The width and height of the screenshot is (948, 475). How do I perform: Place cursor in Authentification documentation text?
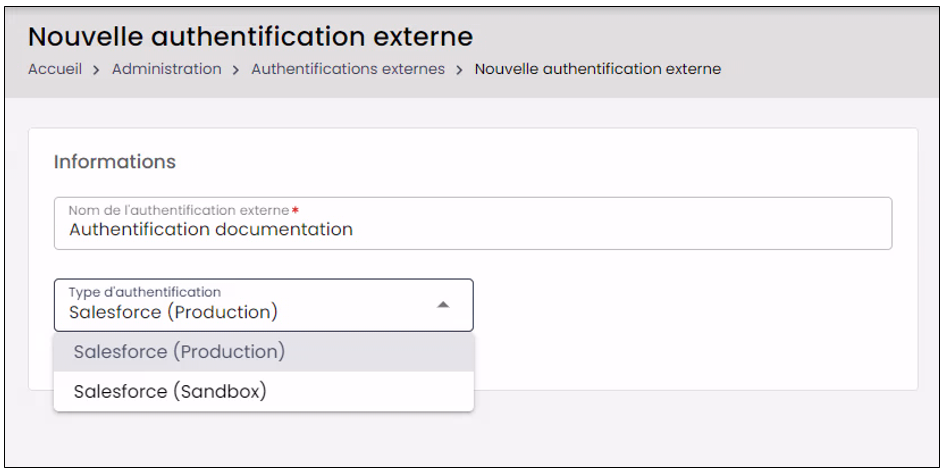[x=211, y=230]
